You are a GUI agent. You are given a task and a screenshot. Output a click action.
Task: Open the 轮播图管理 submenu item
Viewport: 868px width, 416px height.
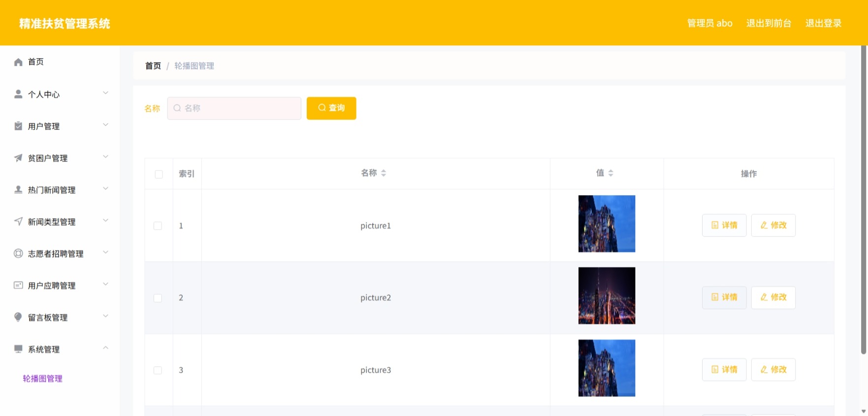pos(43,379)
